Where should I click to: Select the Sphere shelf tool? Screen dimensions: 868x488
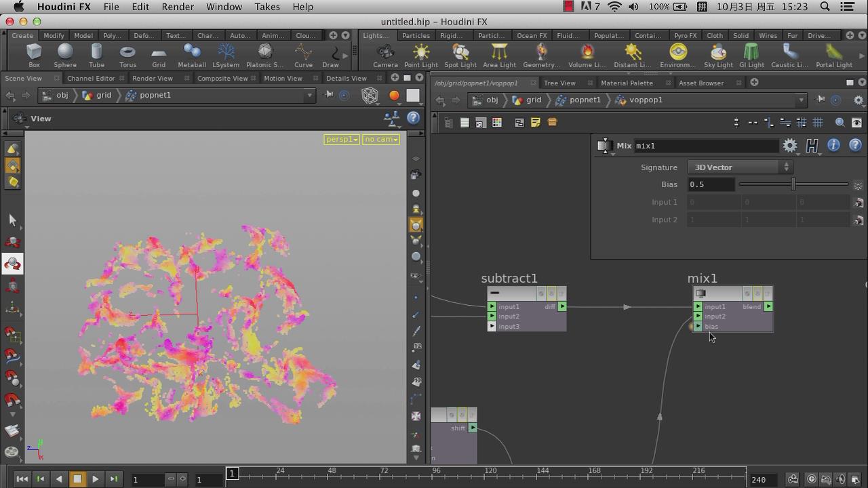(65, 55)
